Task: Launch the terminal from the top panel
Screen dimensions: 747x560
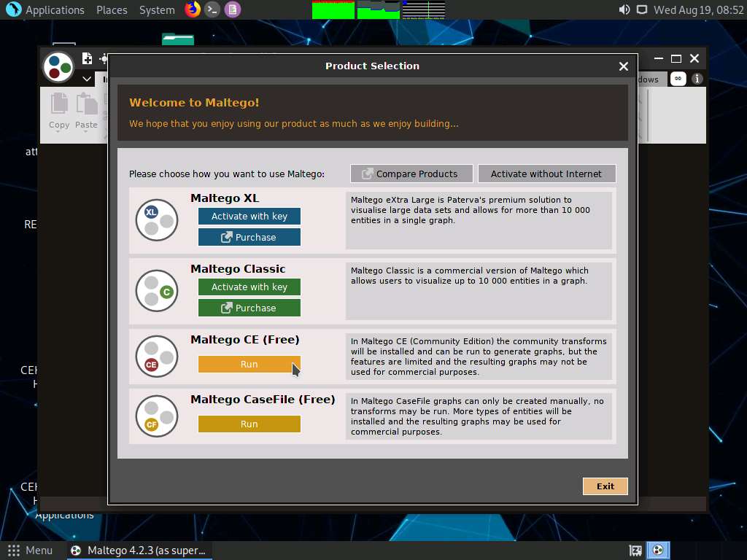Action: pyautogui.click(x=212, y=9)
